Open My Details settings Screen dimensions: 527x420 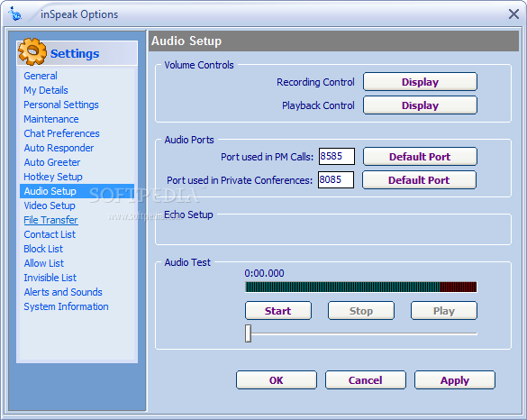46,90
